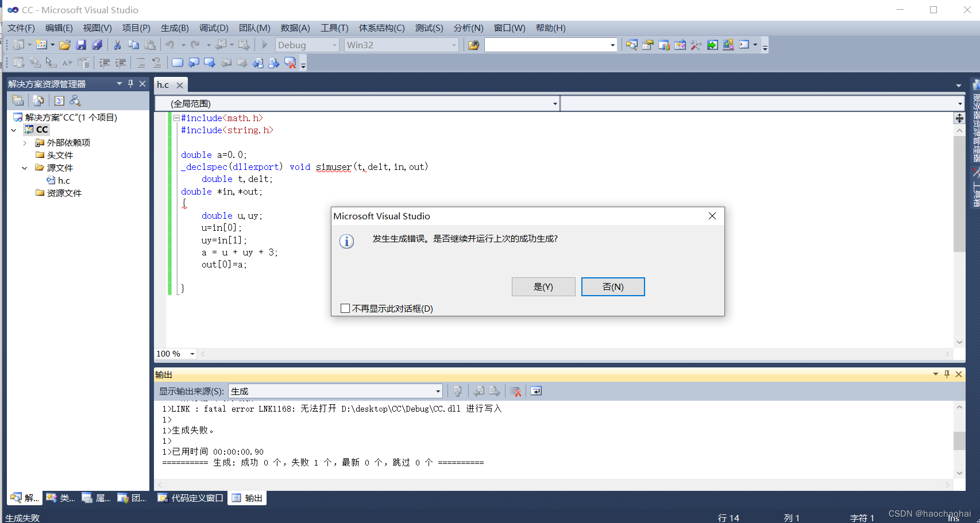Click Solution Explorer View Code icon
This screenshot has width=980, height=523.
59,100
